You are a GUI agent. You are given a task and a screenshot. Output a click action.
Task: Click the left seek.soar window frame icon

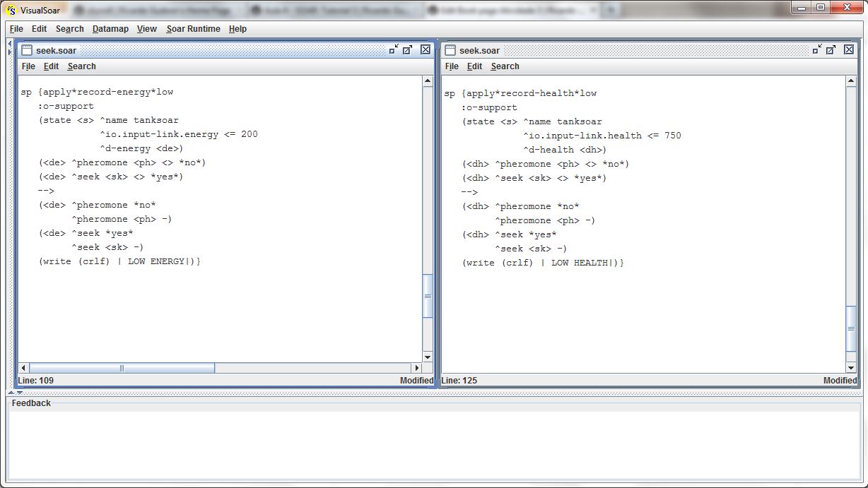[x=27, y=50]
